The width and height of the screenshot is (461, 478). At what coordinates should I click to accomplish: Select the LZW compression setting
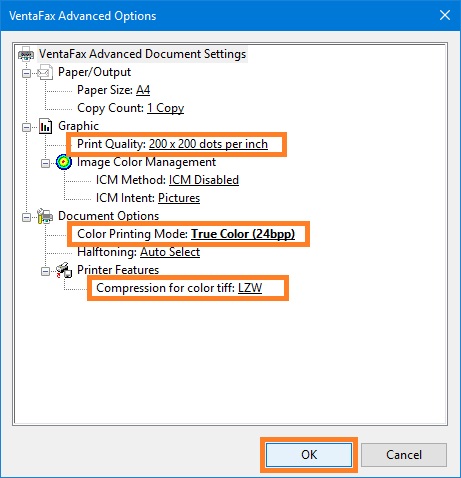250,288
